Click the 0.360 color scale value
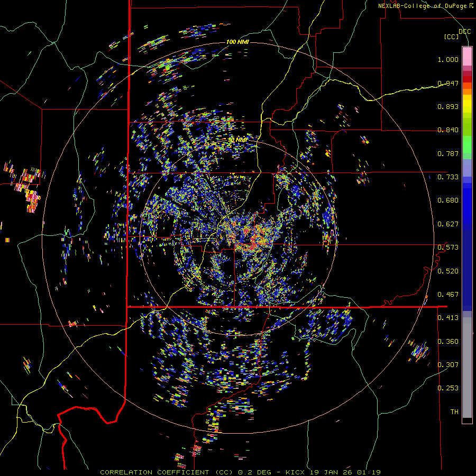The width and height of the screenshot is (476, 476). [x=448, y=341]
